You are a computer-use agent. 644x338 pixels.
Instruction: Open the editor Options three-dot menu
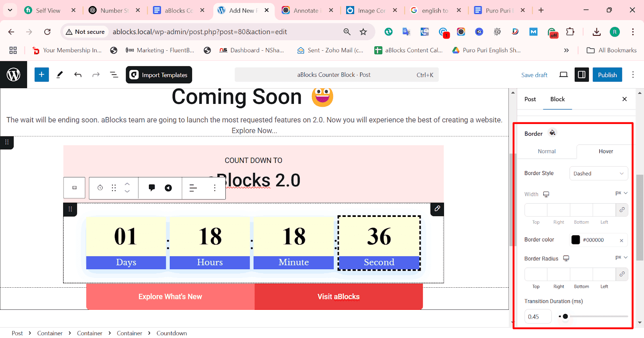[633, 74]
